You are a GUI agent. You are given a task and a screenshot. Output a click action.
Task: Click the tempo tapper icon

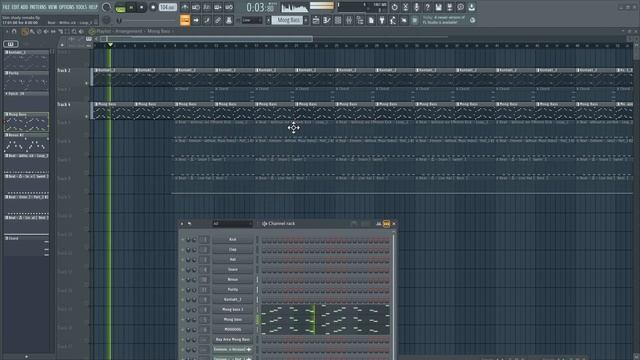393,20
